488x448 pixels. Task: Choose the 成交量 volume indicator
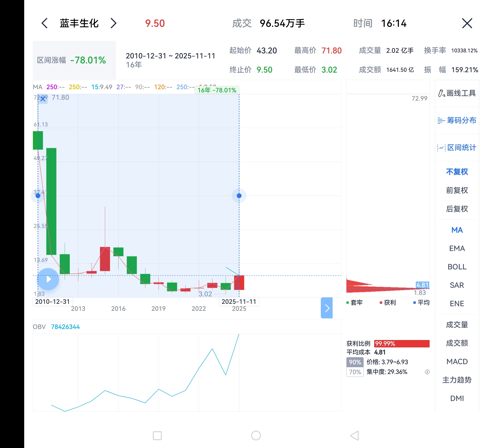click(457, 325)
